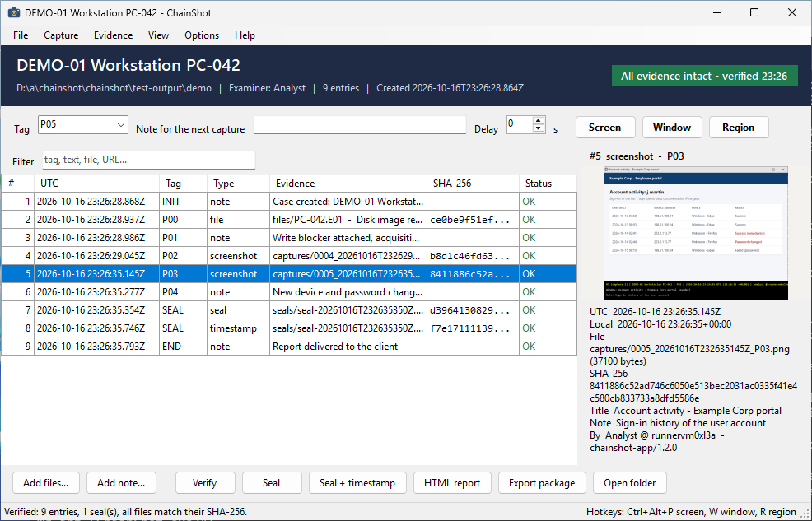This screenshot has height=521, width=812.
Task: Click the ChainShot camera app icon
Action: [13, 12]
